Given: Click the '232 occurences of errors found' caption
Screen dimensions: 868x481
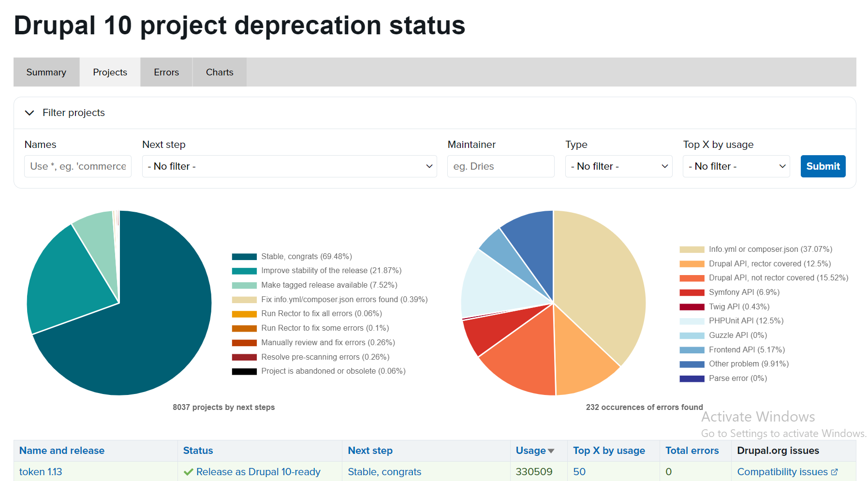Looking at the screenshot, I should coord(644,407).
